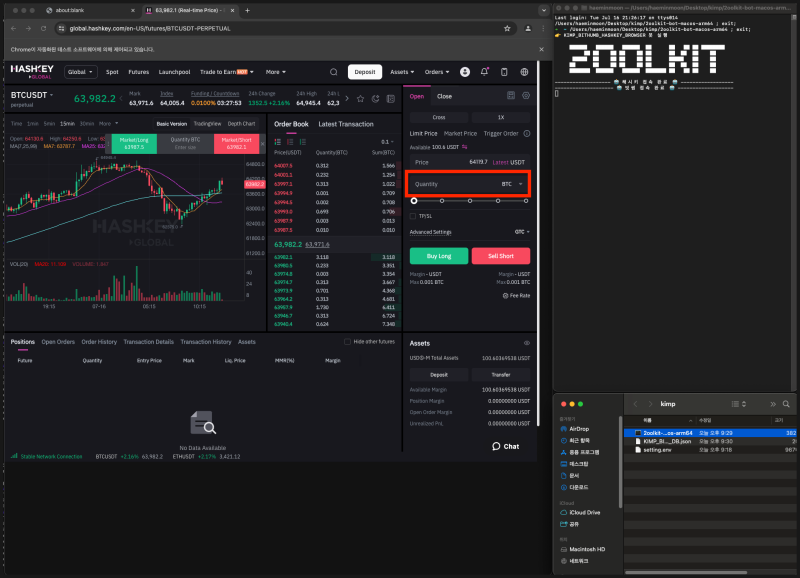Switch chart to Depth Chart
800x578 pixels.
(241, 124)
